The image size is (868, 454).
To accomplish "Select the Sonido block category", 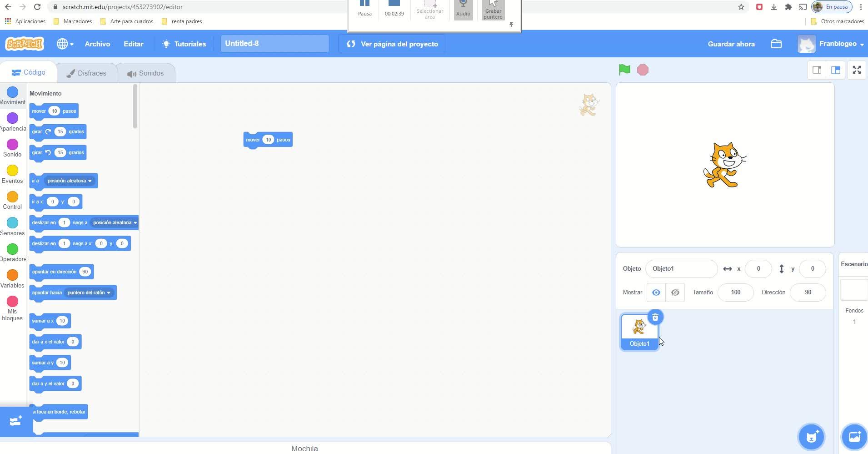I will click(x=13, y=148).
